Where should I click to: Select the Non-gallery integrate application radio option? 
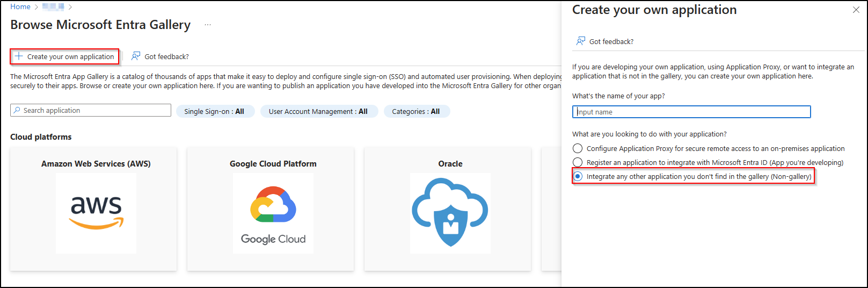pyautogui.click(x=578, y=176)
